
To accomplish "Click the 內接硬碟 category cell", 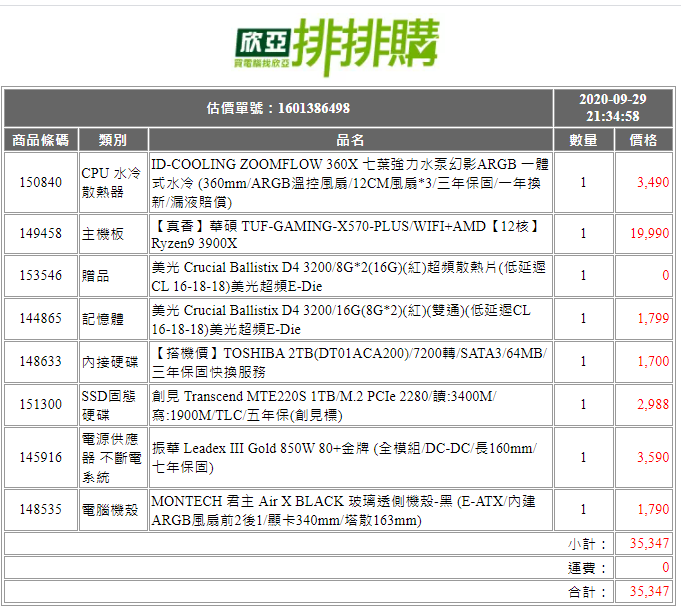I will tap(113, 362).
